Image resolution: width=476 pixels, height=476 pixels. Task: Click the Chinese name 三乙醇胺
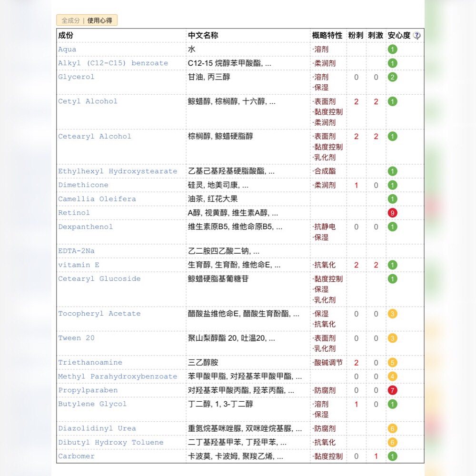point(203,362)
